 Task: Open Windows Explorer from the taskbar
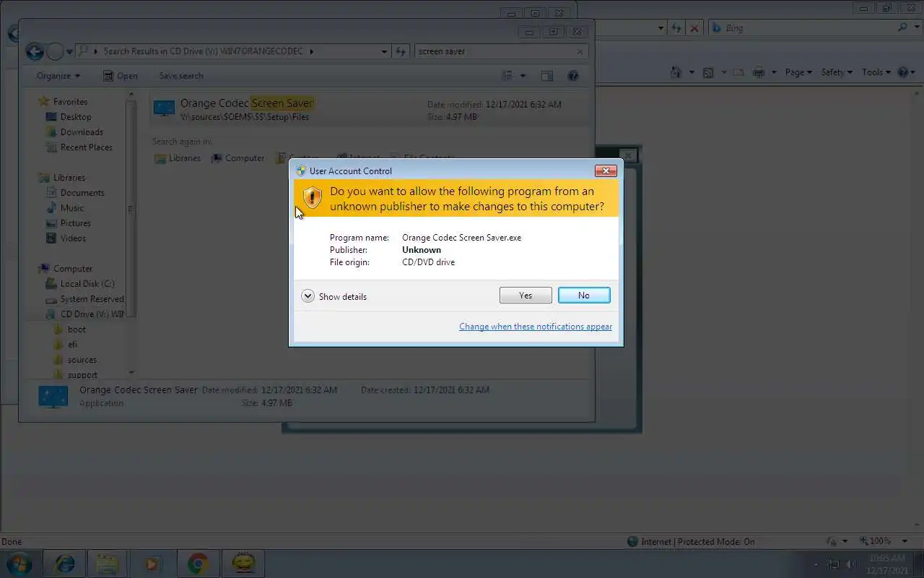click(108, 564)
